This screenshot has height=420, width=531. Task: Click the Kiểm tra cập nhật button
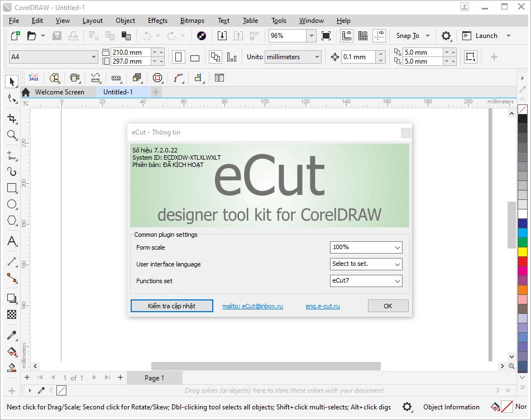point(171,306)
